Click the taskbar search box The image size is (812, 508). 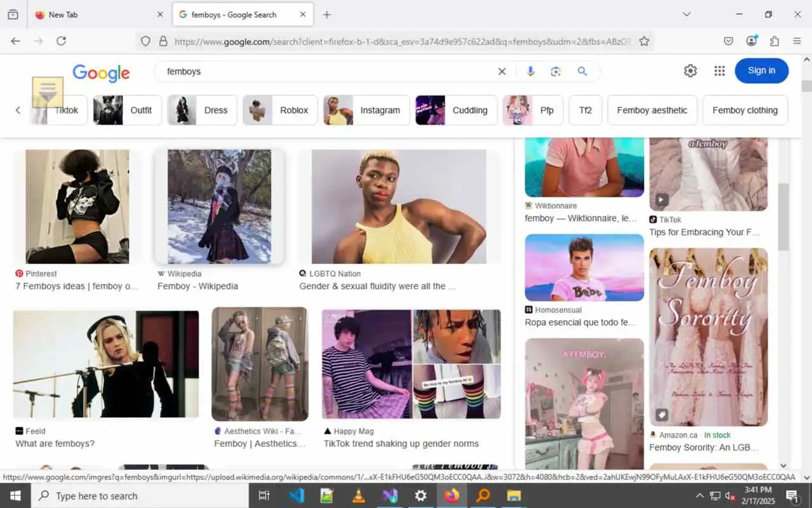click(x=140, y=496)
